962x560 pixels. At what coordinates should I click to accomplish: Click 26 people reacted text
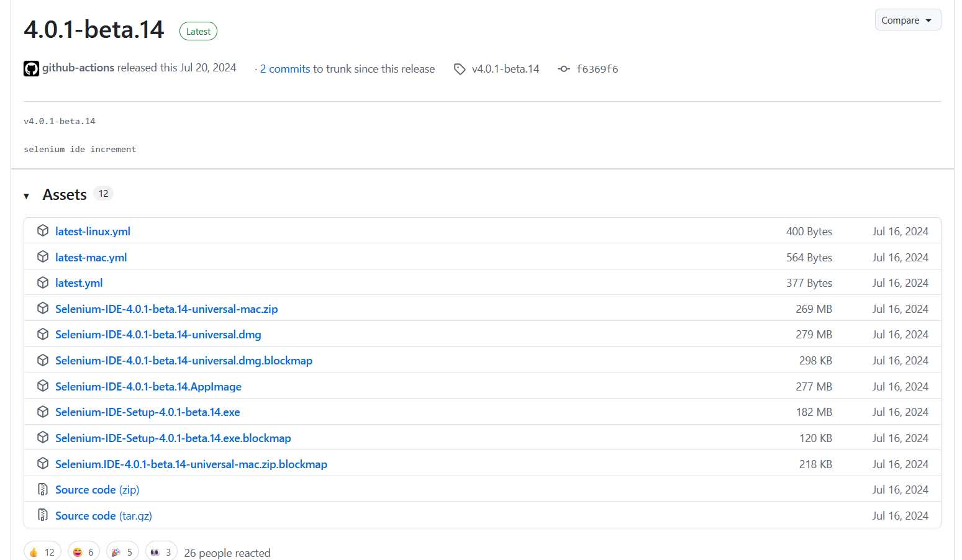click(227, 553)
